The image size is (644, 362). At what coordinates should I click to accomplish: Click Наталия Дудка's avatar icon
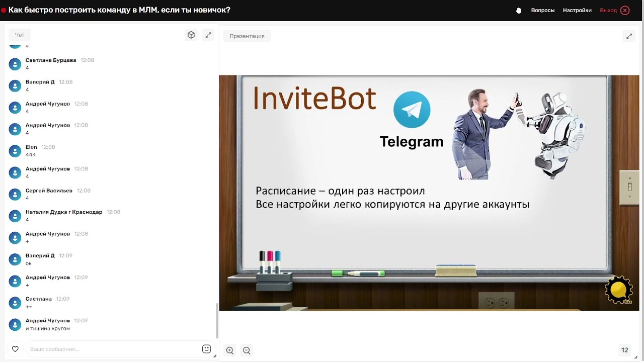pos(15,216)
